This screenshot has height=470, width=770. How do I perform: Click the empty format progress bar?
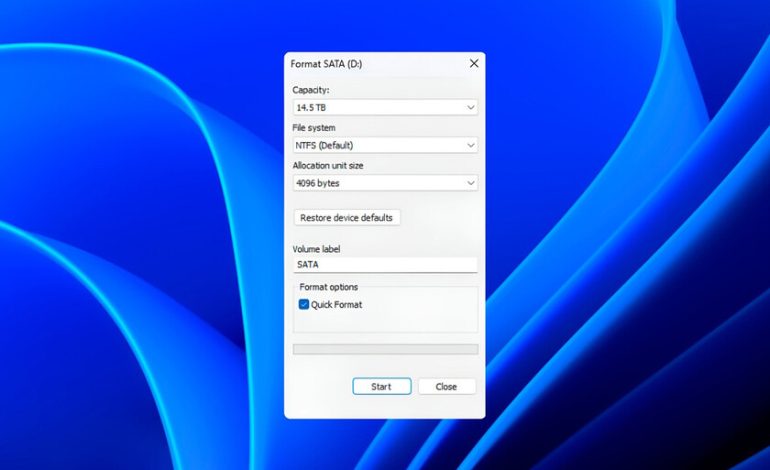tap(385, 349)
